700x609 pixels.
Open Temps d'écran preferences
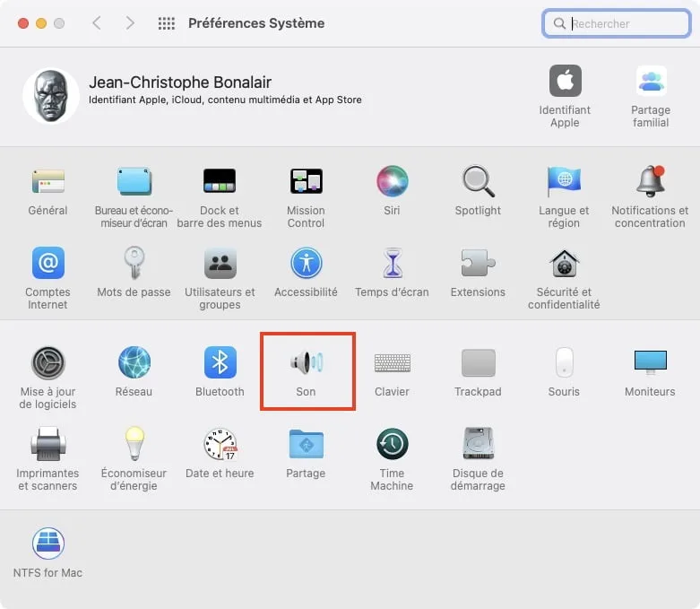point(392,263)
